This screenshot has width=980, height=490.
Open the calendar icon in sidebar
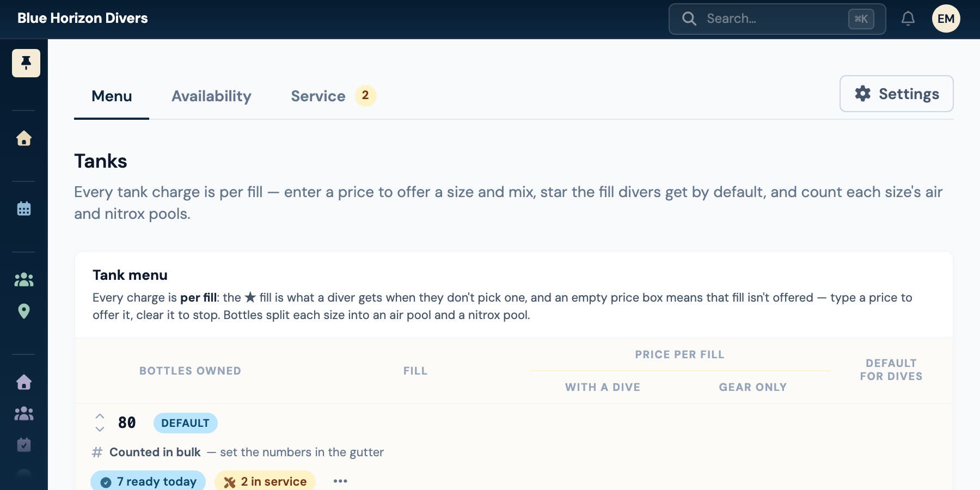[x=24, y=209]
